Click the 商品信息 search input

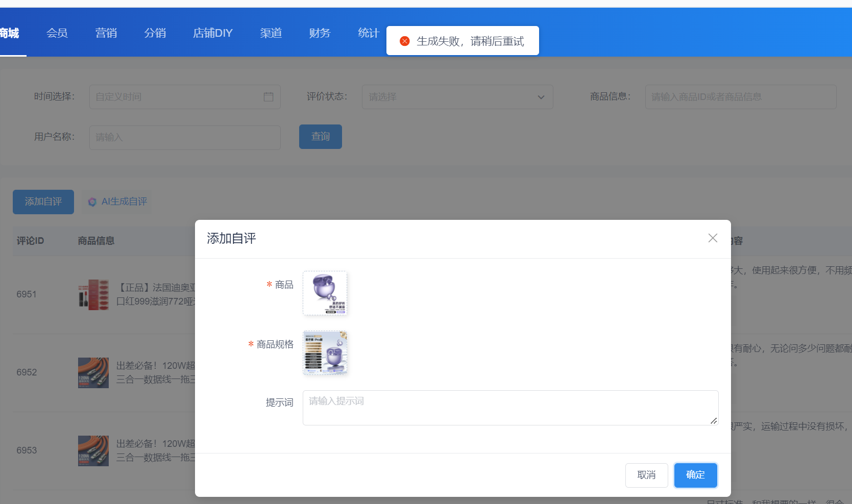coord(741,97)
